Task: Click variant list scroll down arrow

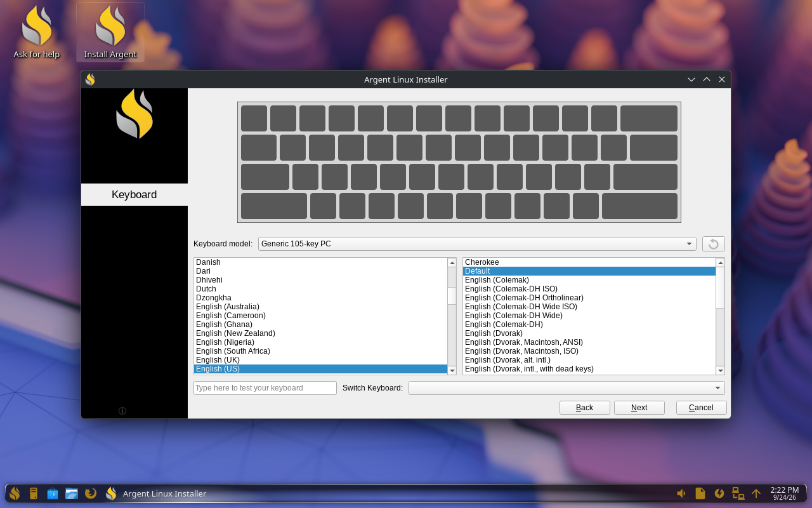Action: coord(720,370)
